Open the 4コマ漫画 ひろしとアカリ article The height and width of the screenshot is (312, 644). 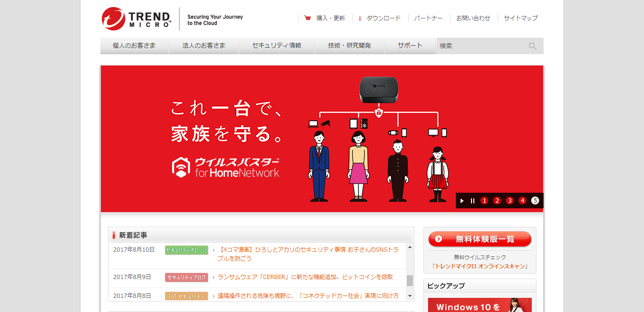308,254
